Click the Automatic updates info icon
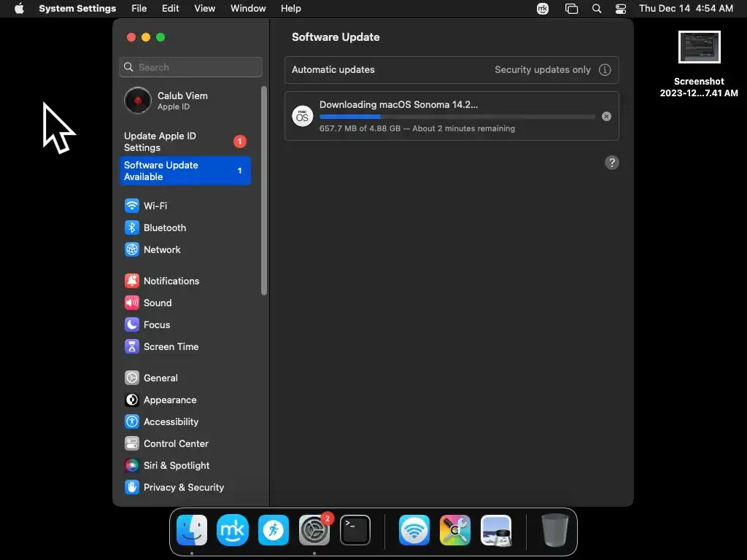This screenshot has width=747, height=560. (x=605, y=69)
